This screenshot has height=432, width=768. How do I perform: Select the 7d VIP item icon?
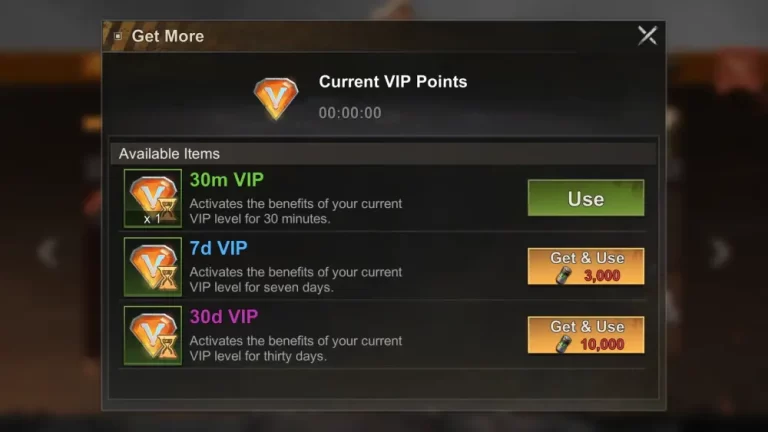pyautogui.click(x=153, y=267)
